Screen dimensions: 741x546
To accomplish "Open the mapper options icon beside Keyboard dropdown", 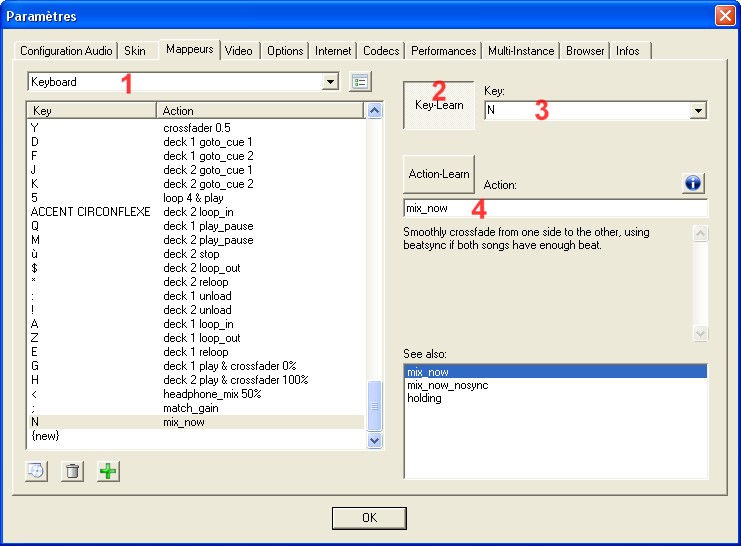I will coord(360,82).
